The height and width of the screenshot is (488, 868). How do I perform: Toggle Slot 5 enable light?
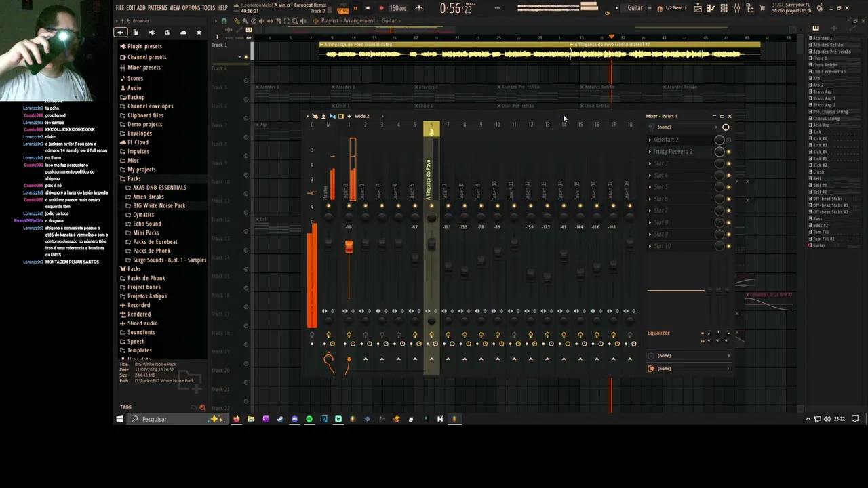729,187
